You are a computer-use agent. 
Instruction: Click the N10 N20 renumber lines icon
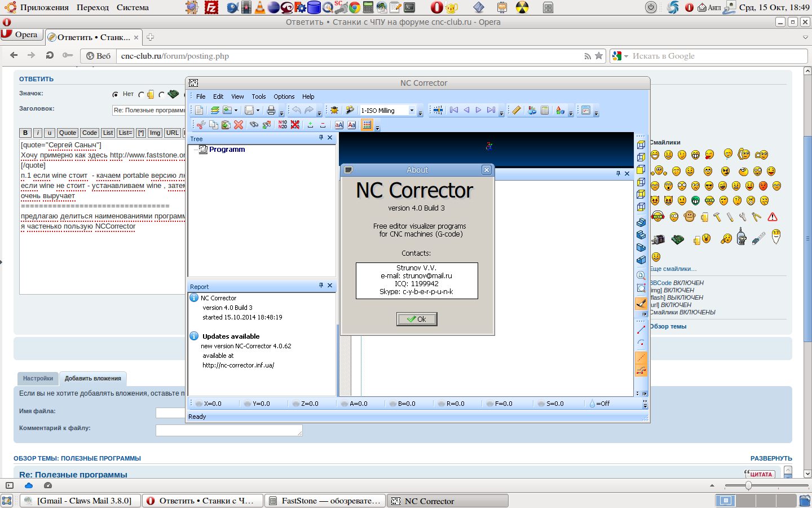(x=283, y=125)
